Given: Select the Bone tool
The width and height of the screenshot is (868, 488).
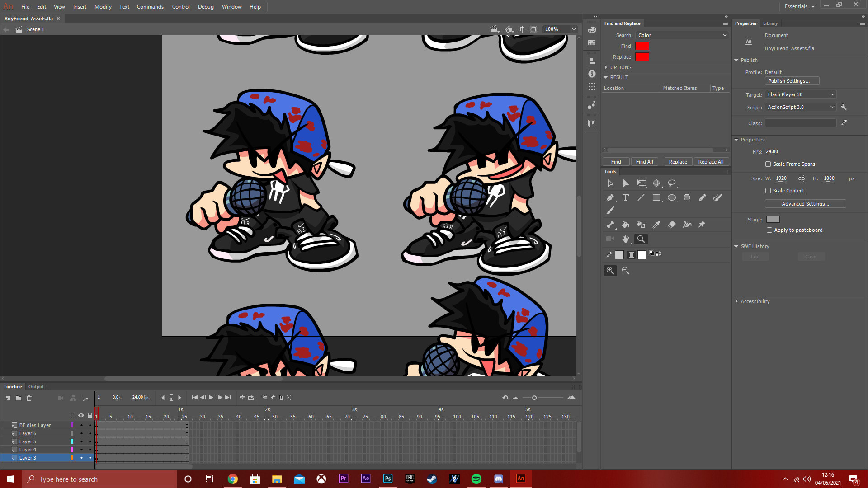Looking at the screenshot, I should pyautogui.click(x=610, y=225).
